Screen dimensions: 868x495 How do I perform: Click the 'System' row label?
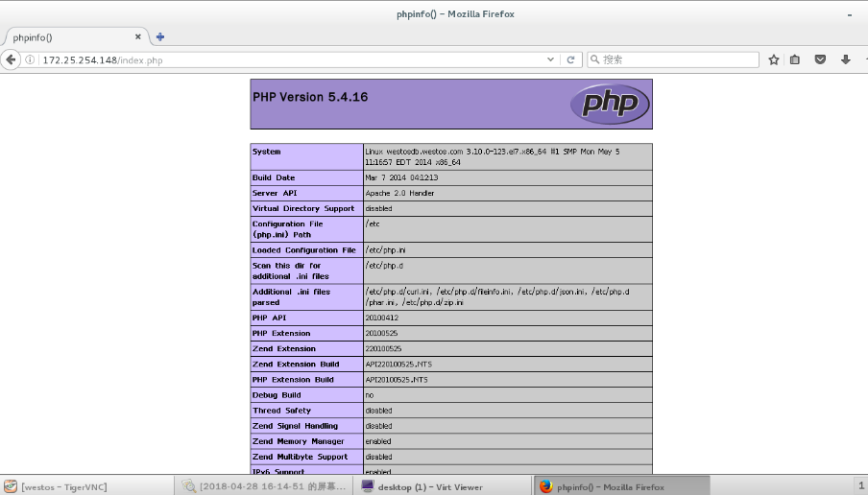(266, 152)
